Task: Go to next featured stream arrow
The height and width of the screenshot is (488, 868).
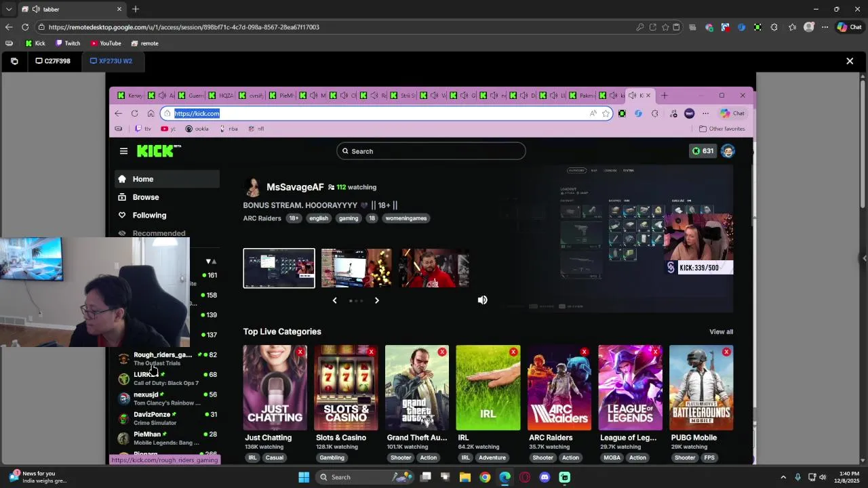Action: [x=377, y=300]
